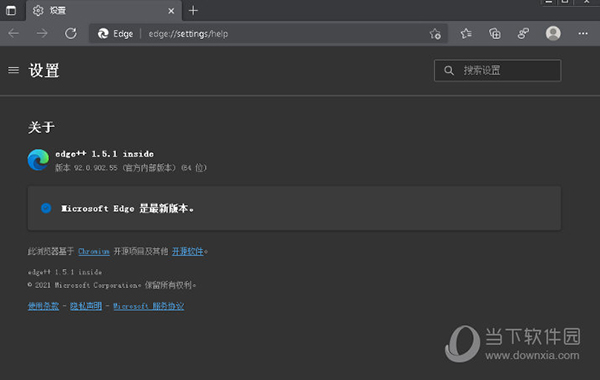Open the three-dot settings and more menu
This screenshot has height=380, width=600.
click(x=583, y=34)
